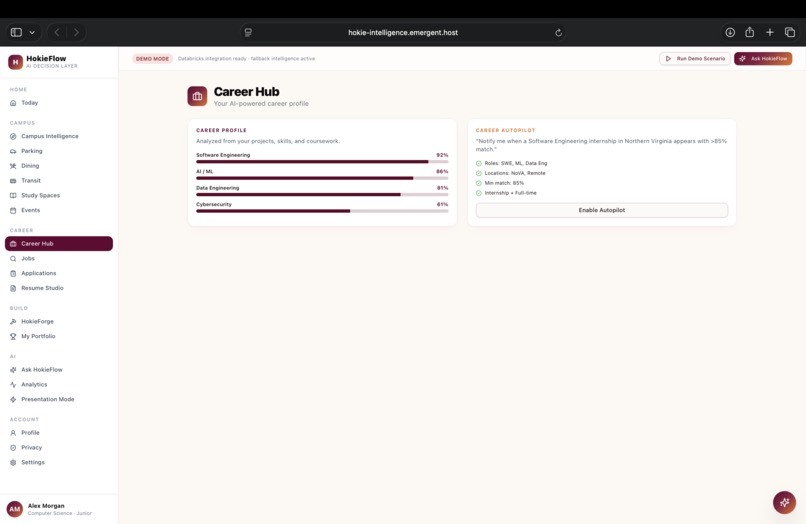The width and height of the screenshot is (806, 524).
Task: Click check icon beside Roles: SWE, ML, Data Eng
Action: pos(479,164)
